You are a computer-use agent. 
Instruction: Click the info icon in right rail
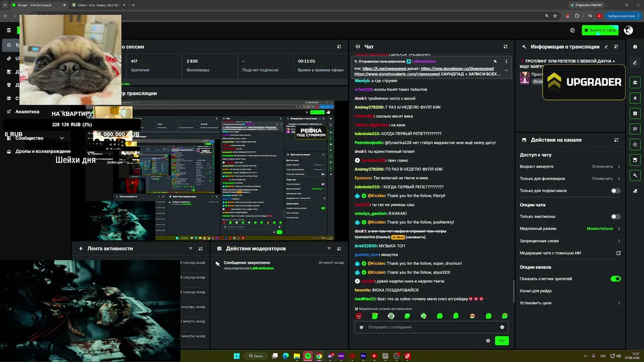(635, 47)
